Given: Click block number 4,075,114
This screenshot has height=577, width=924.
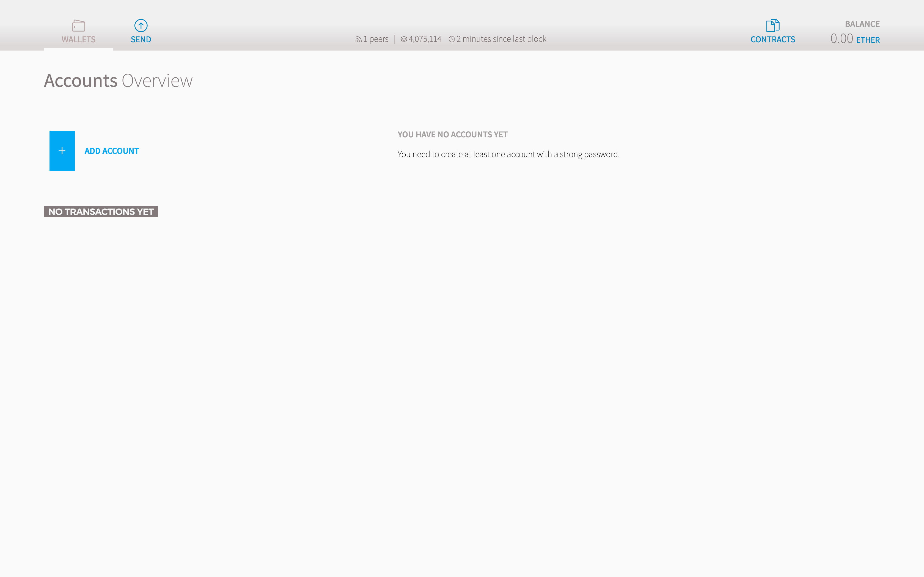Looking at the screenshot, I should 425,39.
